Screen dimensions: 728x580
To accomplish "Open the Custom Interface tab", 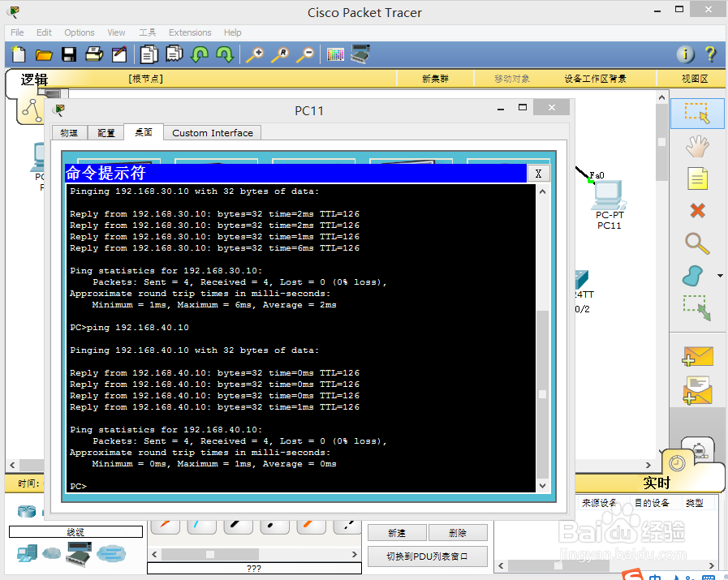I will pos(213,133).
